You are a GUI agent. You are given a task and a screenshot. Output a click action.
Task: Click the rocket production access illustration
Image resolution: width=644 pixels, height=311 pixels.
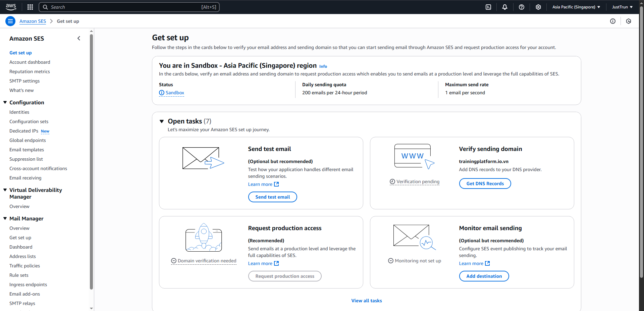[204, 238]
